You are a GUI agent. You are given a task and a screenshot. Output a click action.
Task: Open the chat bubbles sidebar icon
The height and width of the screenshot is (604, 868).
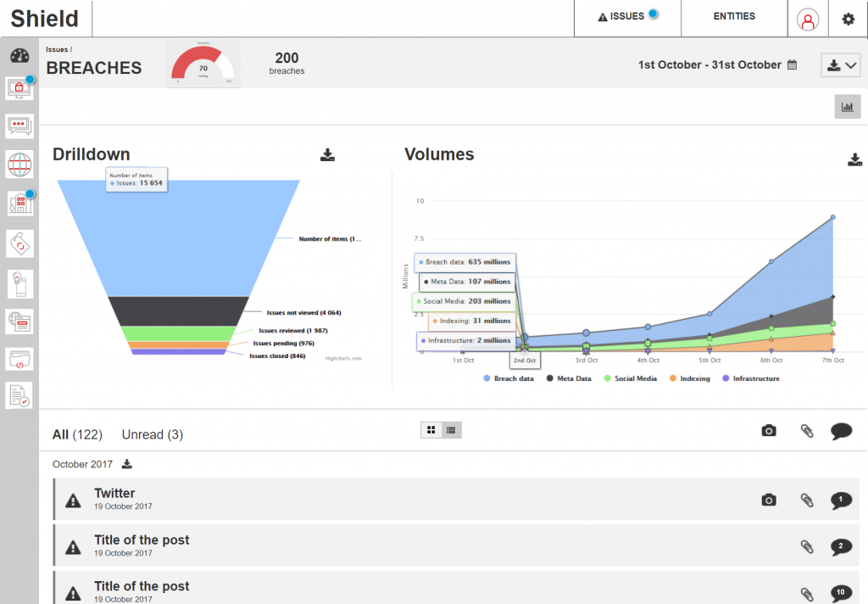click(19, 126)
